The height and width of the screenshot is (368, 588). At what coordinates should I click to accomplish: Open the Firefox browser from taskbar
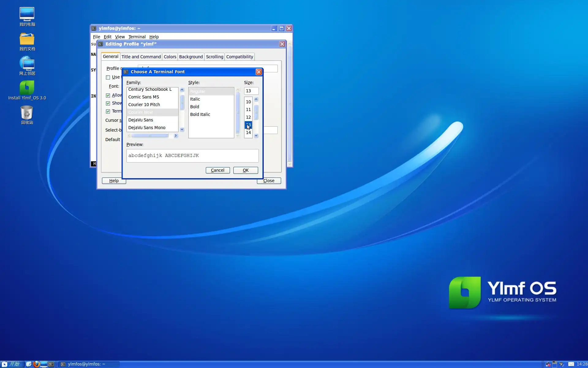click(x=36, y=364)
